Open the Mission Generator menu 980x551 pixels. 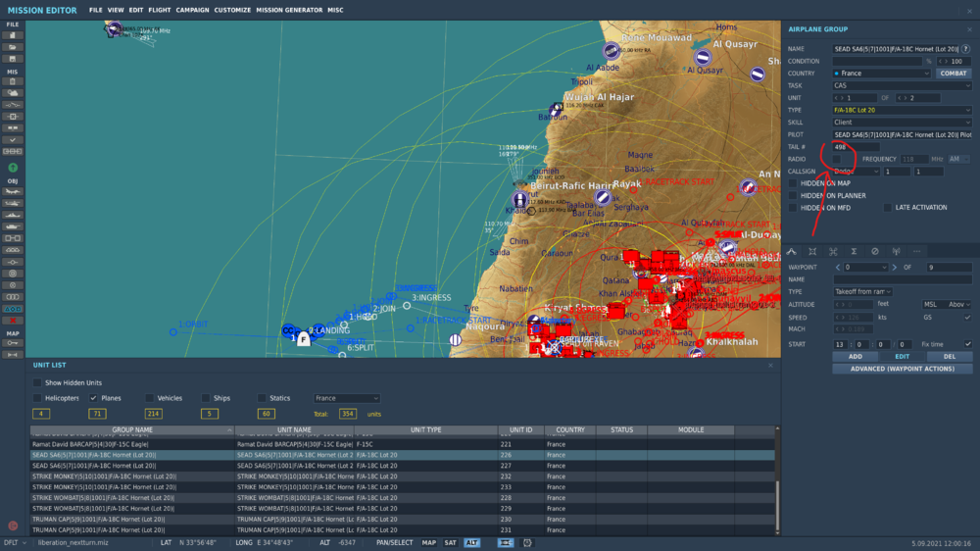click(291, 10)
